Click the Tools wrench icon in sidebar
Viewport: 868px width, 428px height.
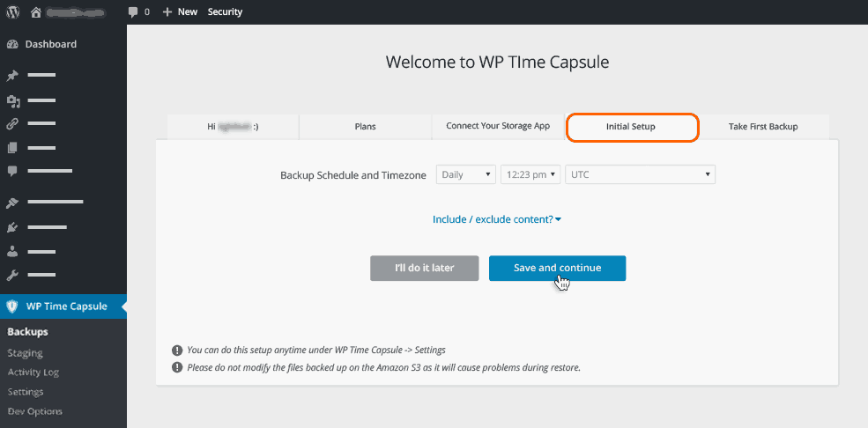click(x=12, y=275)
